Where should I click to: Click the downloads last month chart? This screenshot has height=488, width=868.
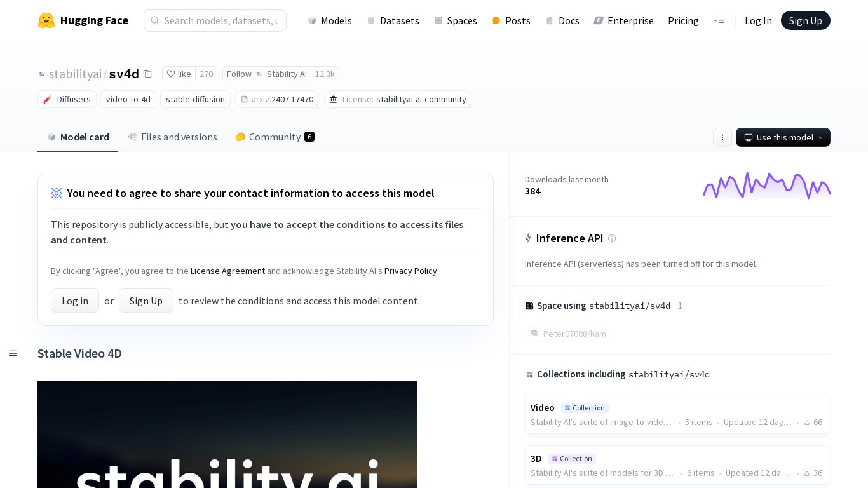[767, 185]
